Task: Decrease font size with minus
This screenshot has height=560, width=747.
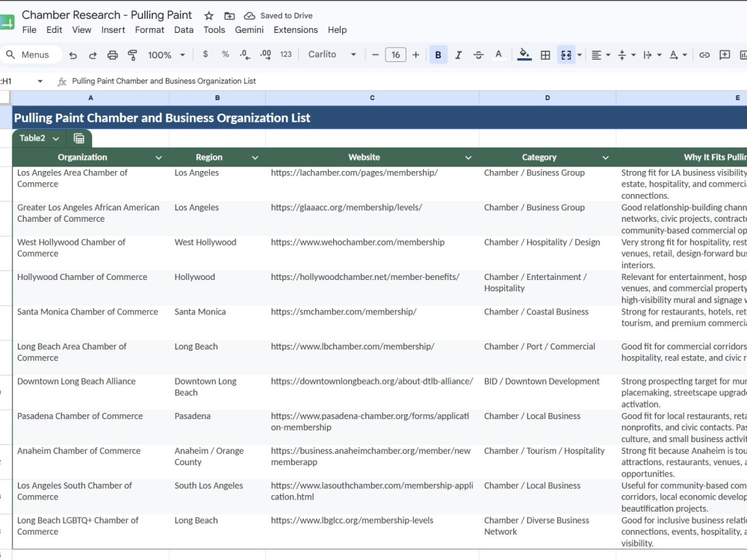Action: point(376,55)
